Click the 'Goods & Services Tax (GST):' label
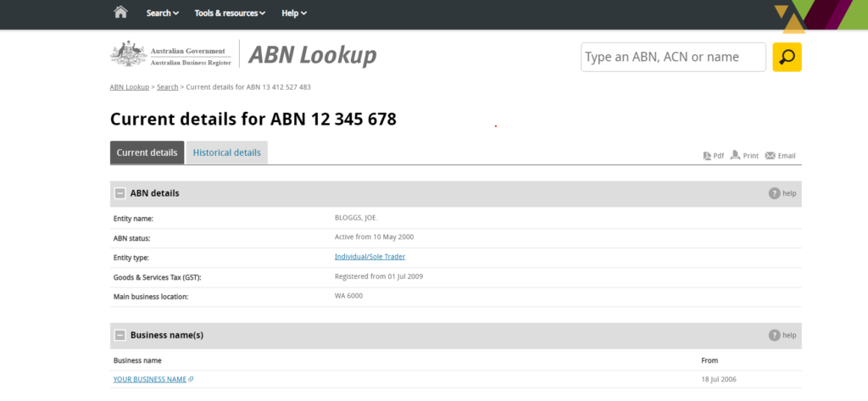This screenshot has height=401, width=868. tap(157, 277)
